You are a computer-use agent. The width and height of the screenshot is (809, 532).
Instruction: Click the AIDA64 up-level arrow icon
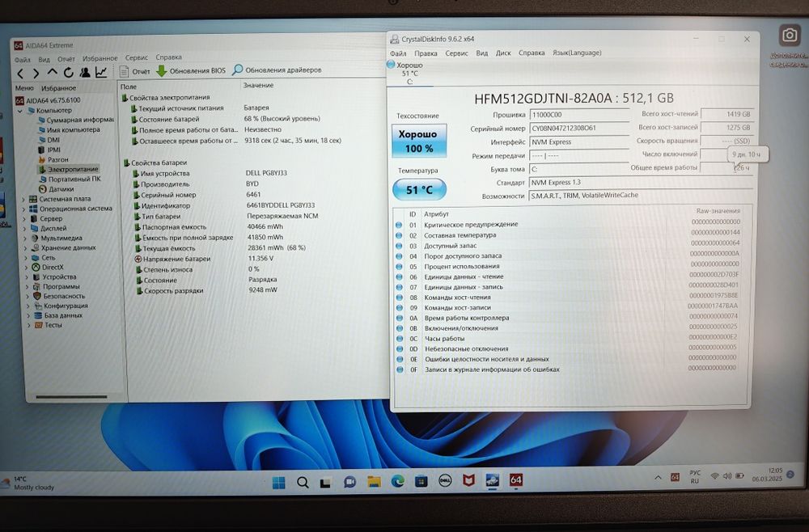pyautogui.click(x=52, y=73)
